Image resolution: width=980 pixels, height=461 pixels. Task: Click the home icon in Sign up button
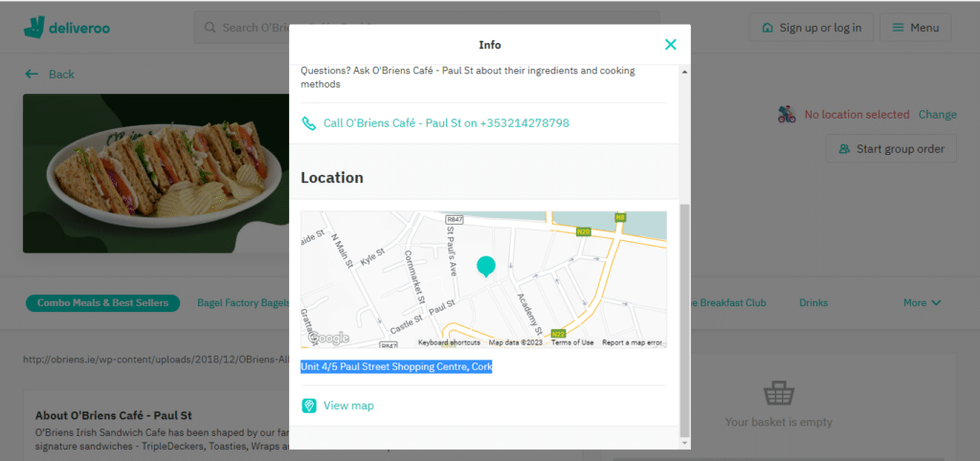[x=768, y=28]
